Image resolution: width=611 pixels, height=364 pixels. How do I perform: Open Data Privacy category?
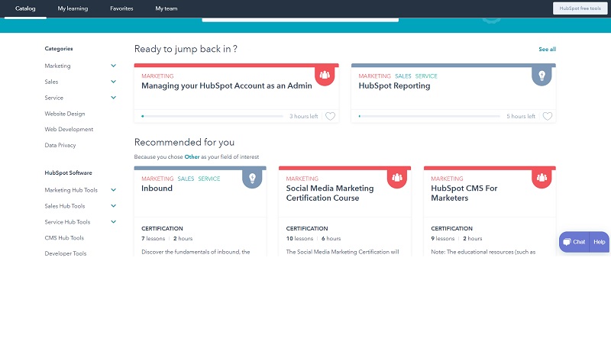point(60,145)
